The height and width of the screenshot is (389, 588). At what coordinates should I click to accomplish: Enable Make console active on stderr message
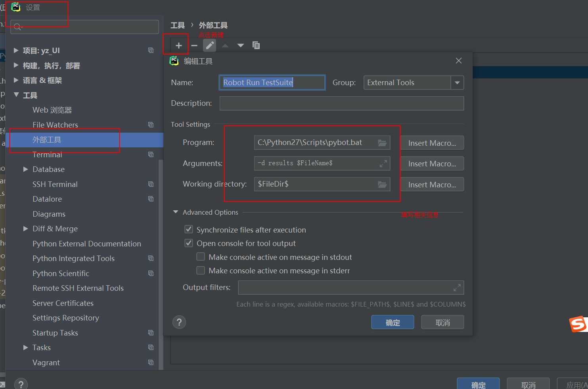pyautogui.click(x=201, y=271)
